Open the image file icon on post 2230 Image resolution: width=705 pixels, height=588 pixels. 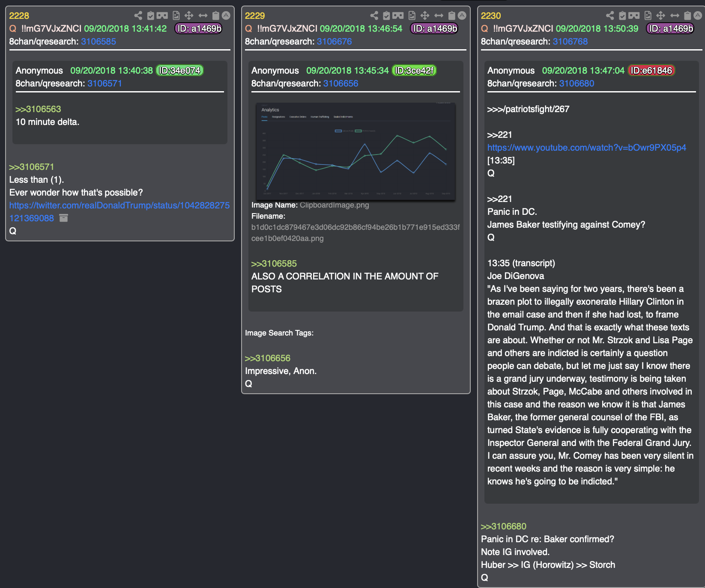point(648,16)
